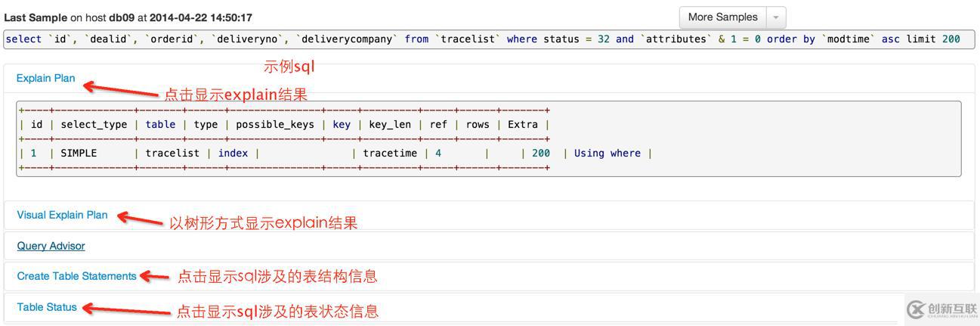This screenshot has height=326, width=980.
Task: Click the sample timestamp 2014-04-22 14:50:17
Action: 201,17
